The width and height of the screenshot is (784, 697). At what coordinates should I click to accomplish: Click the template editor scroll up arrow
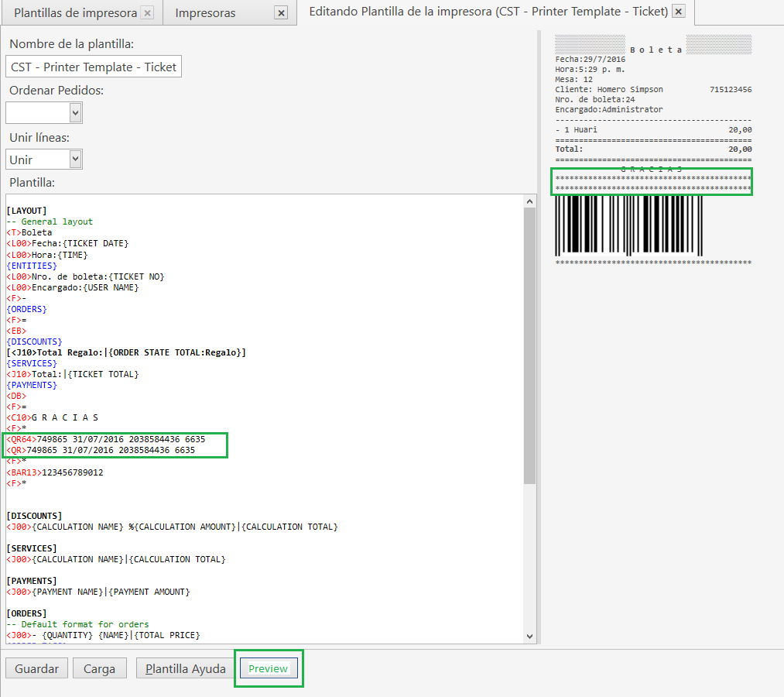(529, 201)
